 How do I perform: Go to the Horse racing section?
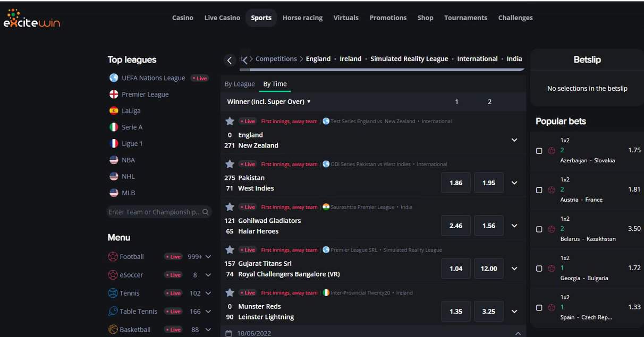pos(302,18)
